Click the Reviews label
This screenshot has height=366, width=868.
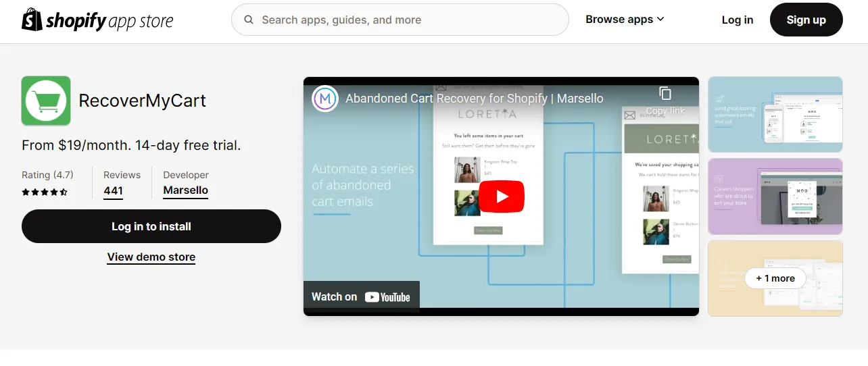point(122,175)
